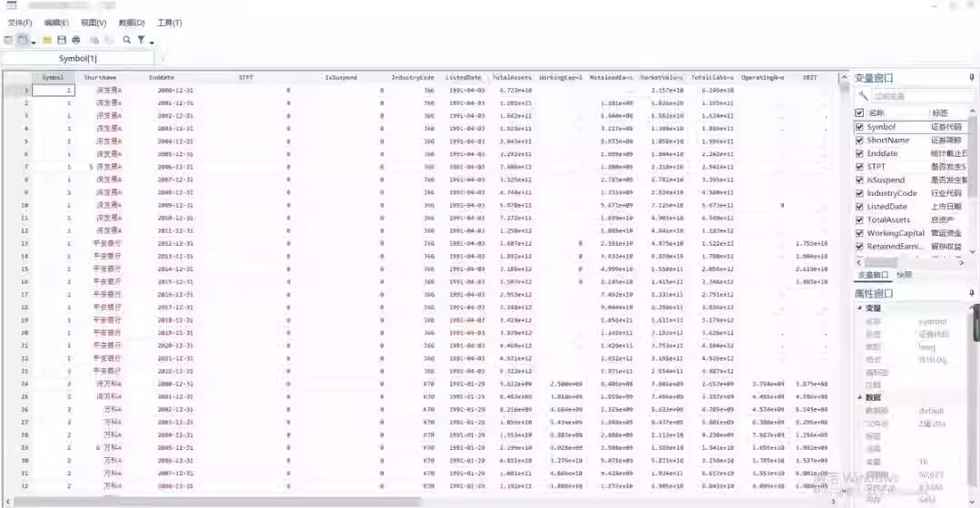
Task: Click the yellow Open file icon
Action: point(47,40)
